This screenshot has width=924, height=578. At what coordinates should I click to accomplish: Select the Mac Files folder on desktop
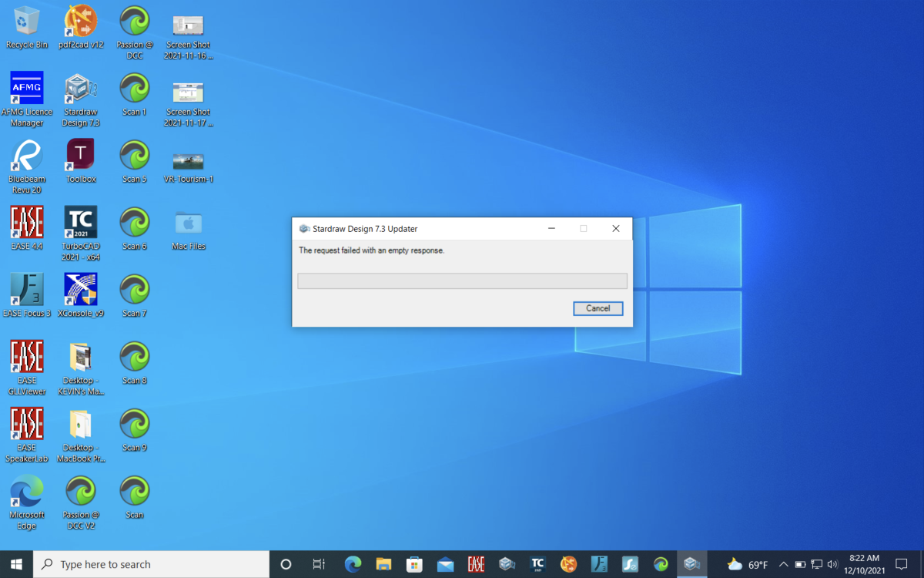189,224
